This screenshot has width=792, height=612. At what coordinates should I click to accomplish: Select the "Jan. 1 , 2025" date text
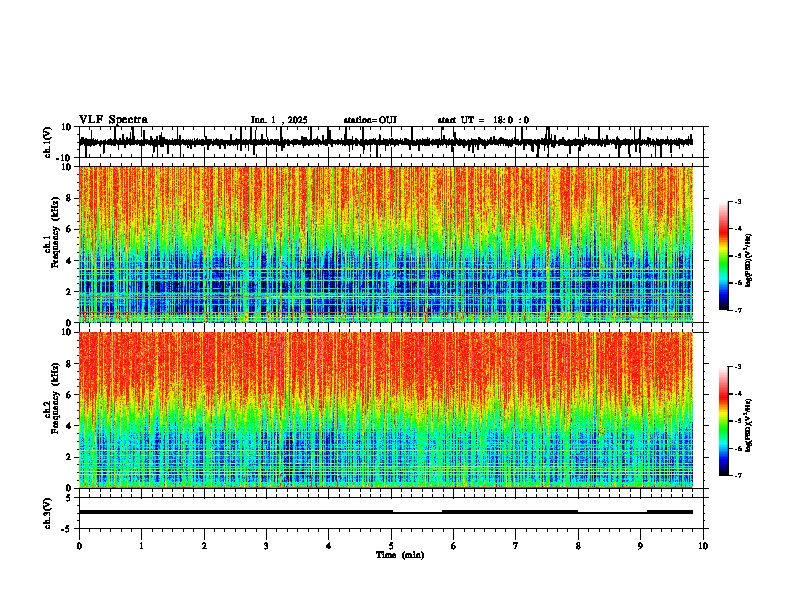(x=279, y=120)
